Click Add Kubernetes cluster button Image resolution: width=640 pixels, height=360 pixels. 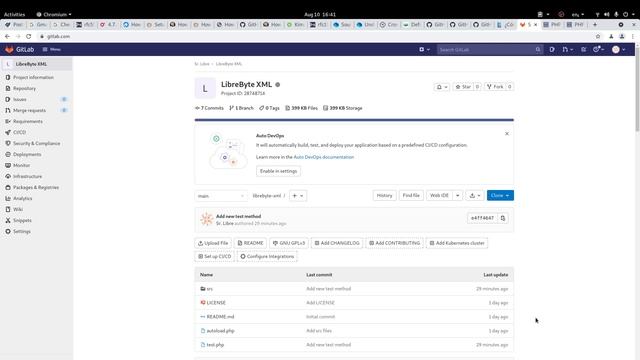[x=457, y=243]
